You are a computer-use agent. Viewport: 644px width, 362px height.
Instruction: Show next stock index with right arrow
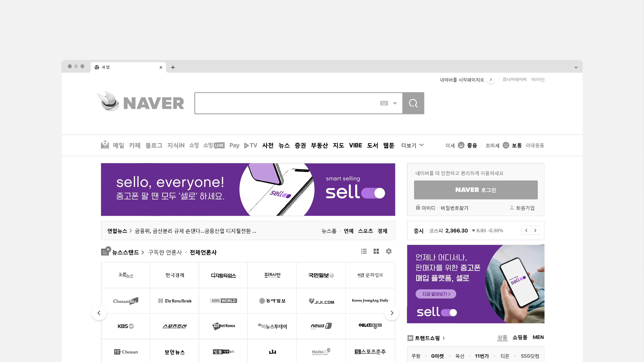535,230
